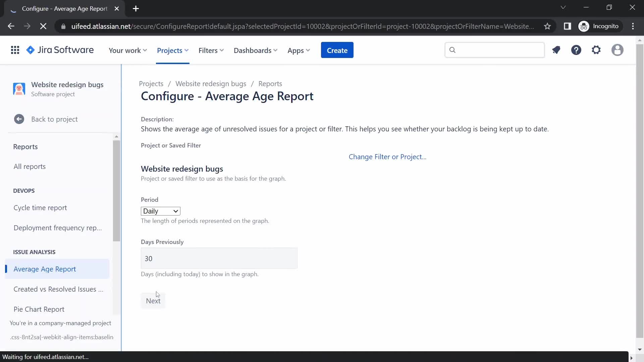Screen dimensions: 644x362
Task: Select the Pie Chart Report sidebar item
Action: click(39, 308)
